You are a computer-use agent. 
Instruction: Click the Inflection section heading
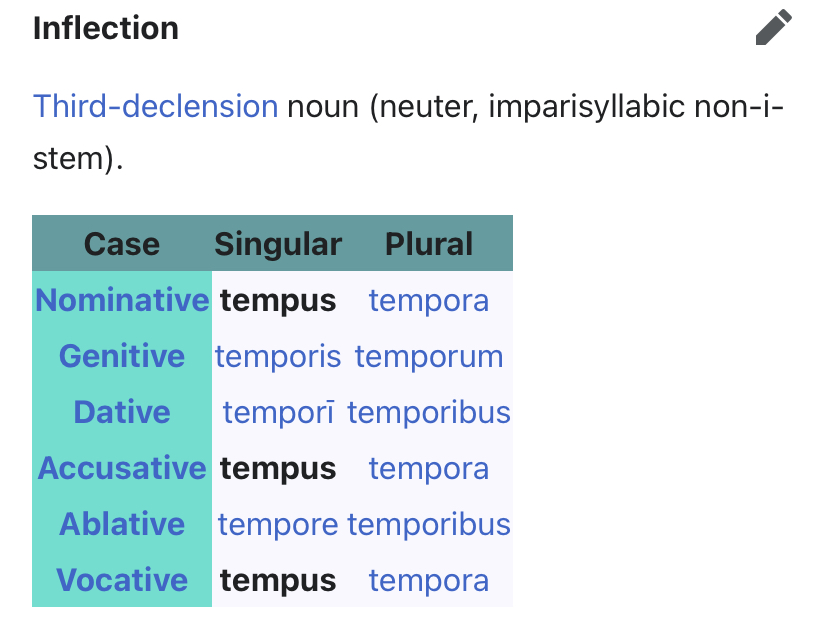(106, 28)
